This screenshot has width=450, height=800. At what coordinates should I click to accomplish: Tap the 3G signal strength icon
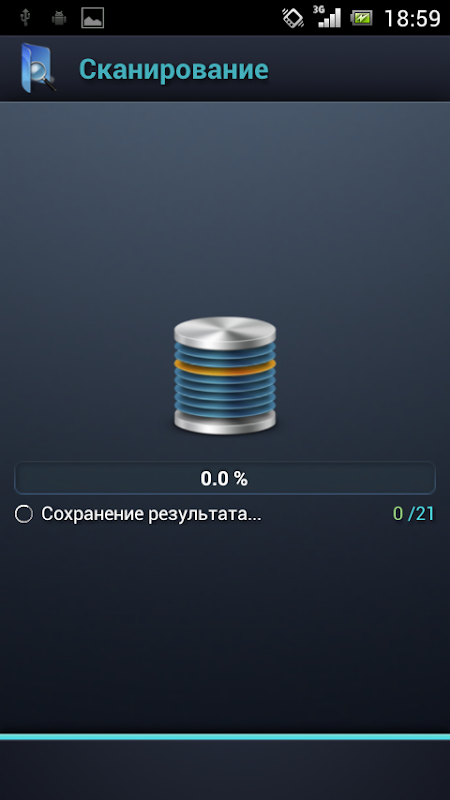(328, 17)
